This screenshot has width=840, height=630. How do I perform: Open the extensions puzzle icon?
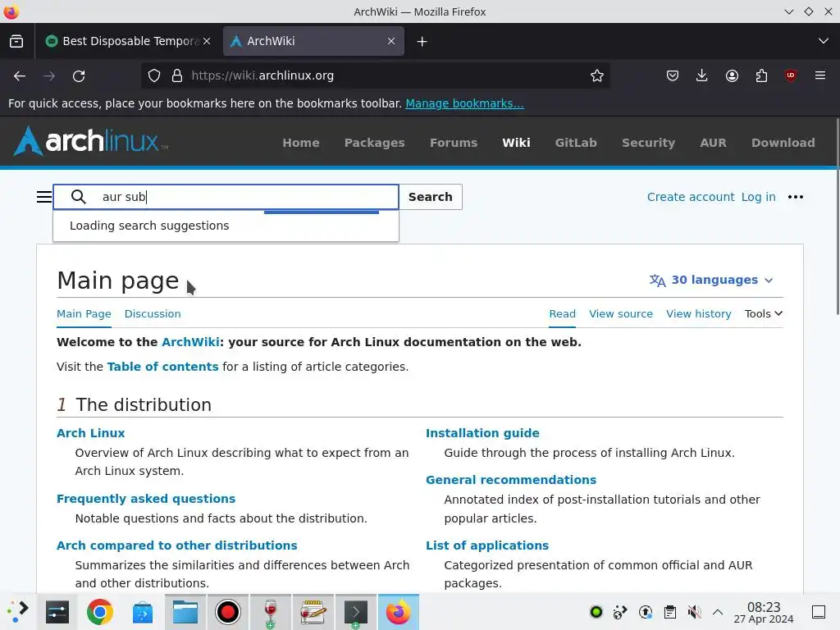[x=761, y=76]
